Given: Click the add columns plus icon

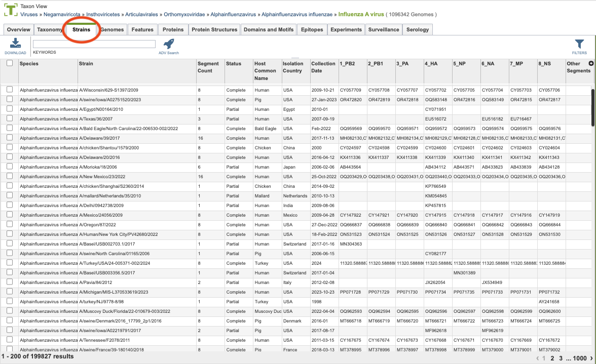Looking at the screenshot, I should pos(591,63).
